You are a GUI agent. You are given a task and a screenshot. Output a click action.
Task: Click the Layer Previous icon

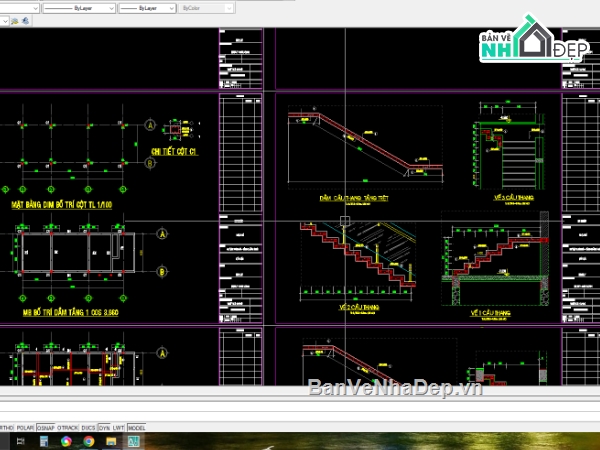26,21
